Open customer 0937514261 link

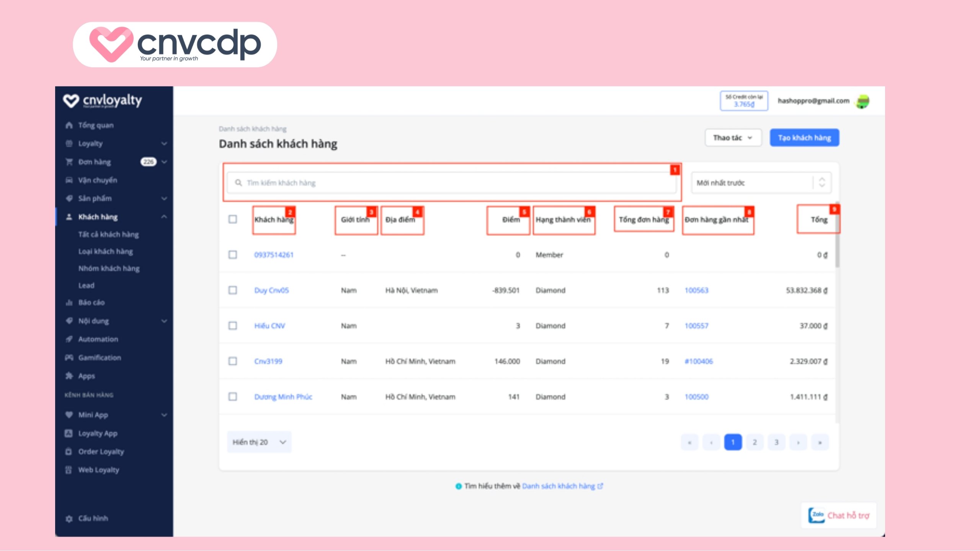274,255
